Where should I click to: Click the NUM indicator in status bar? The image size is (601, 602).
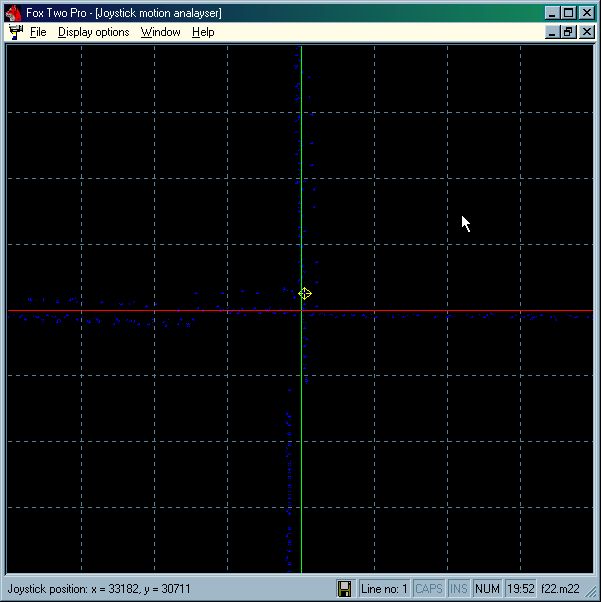tap(487, 589)
